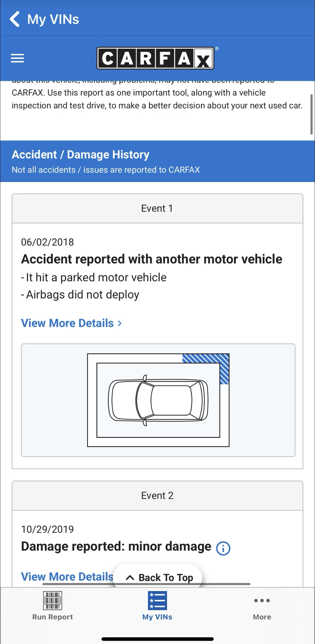Open the hamburger menu icon

pos(17,58)
